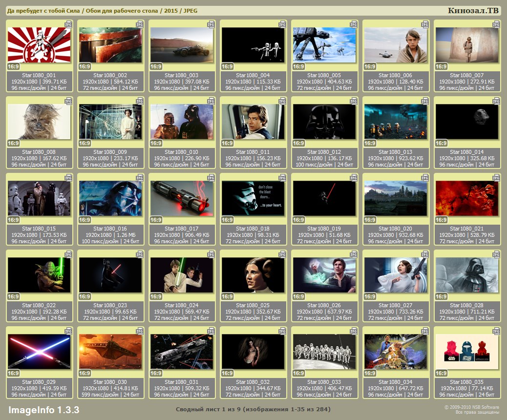Screen dimensions: 507x420
Task: Open the Luke and Han thumbnail Star1080_024
Action: coord(182,274)
